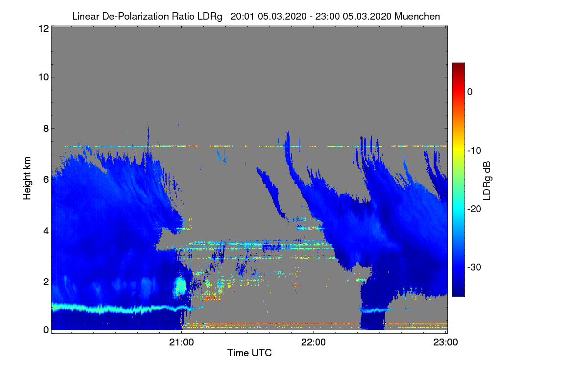This screenshot has width=588, height=392.
Task: Click the 'LDRg dB' colorbar title
Action: click(x=487, y=180)
